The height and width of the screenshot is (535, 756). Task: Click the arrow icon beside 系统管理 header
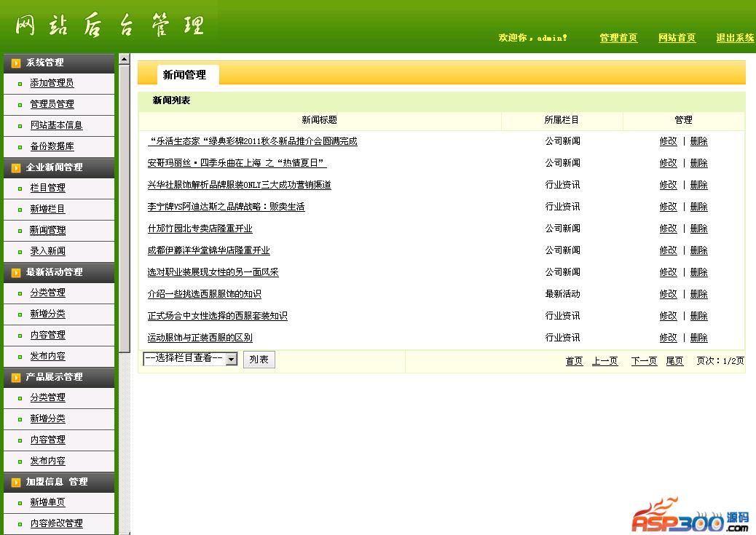pyautogui.click(x=16, y=63)
